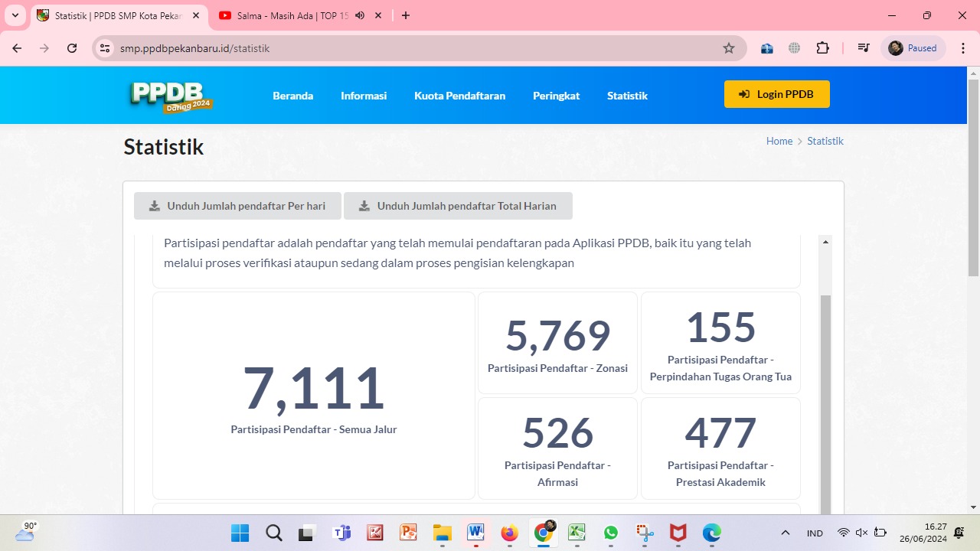Open the tab search dropdown arrow

point(15,15)
